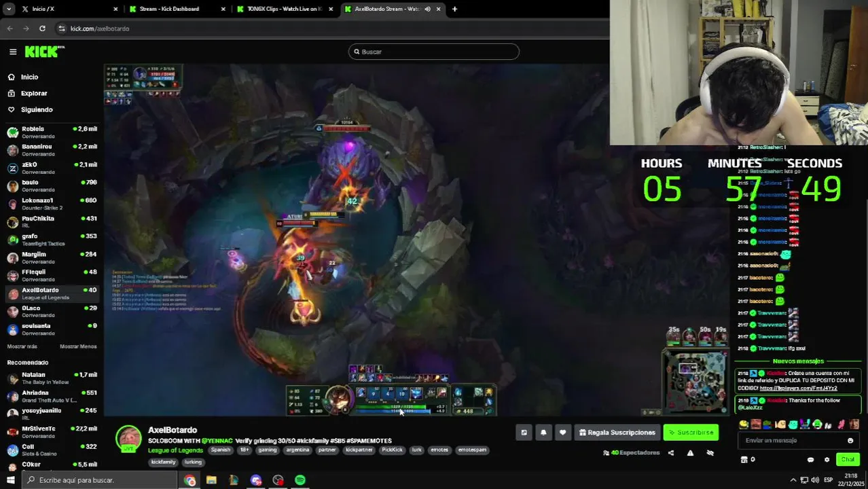Open Siguiendo in the sidebar

(37, 109)
